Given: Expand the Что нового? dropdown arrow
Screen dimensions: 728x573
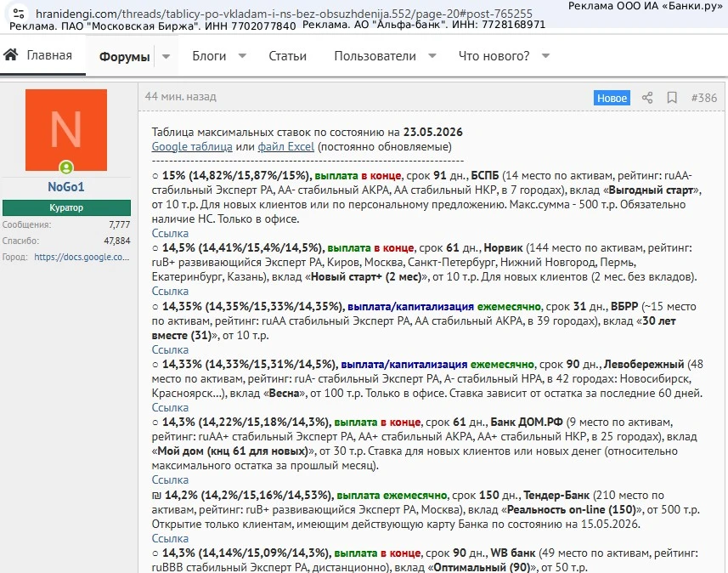Looking at the screenshot, I should pyautogui.click(x=546, y=56).
